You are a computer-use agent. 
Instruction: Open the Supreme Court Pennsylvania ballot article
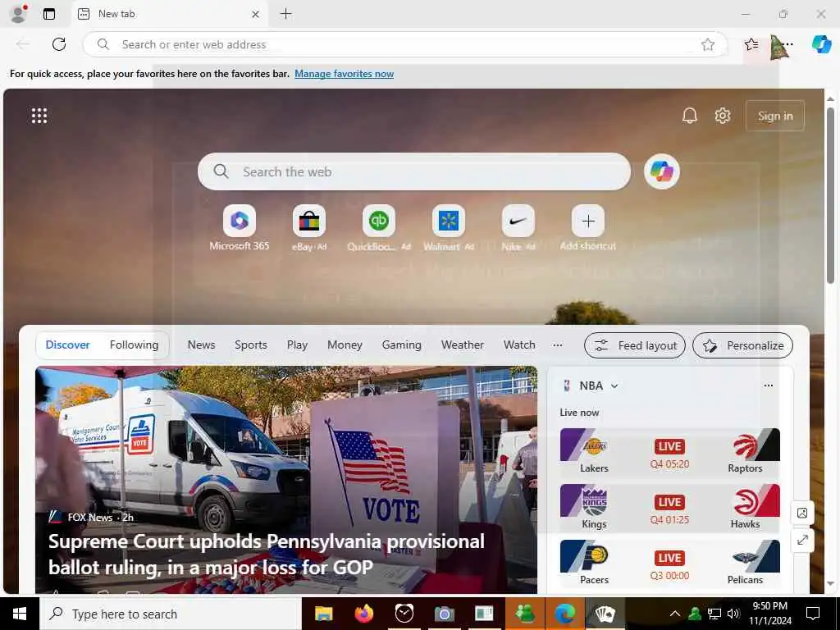click(267, 554)
